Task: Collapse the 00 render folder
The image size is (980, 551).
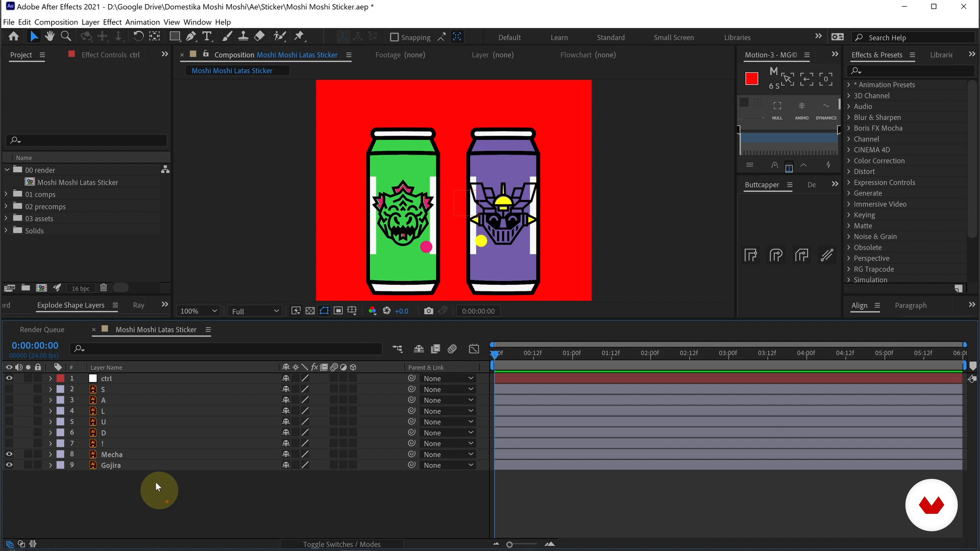Action: click(7, 169)
